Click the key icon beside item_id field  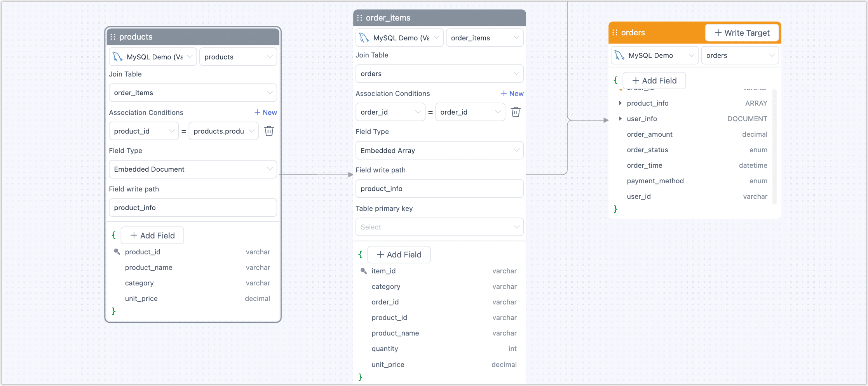pyautogui.click(x=364, y=271)
